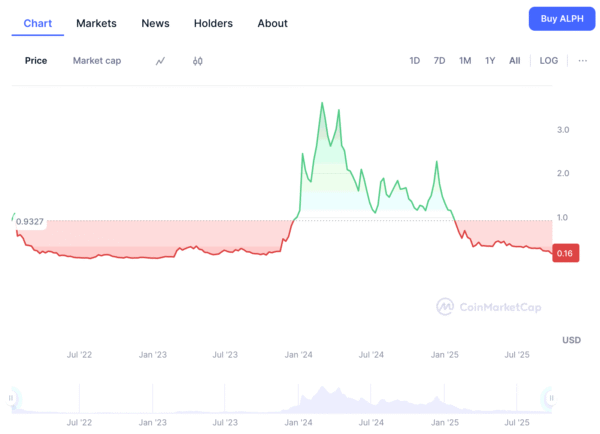Click the 2.0 price axis label
Viewport: 600px width, 434px height.
coord(563,173)
